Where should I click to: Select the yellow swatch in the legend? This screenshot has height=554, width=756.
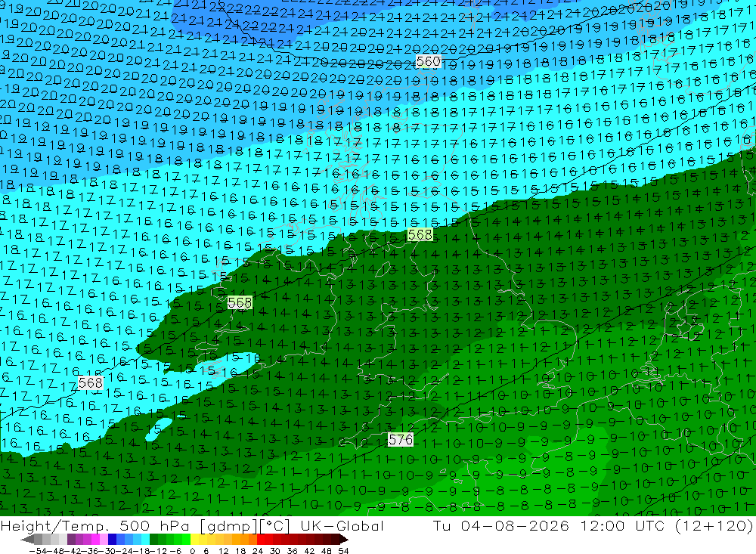pyautogui.click(x=195, y=539)
